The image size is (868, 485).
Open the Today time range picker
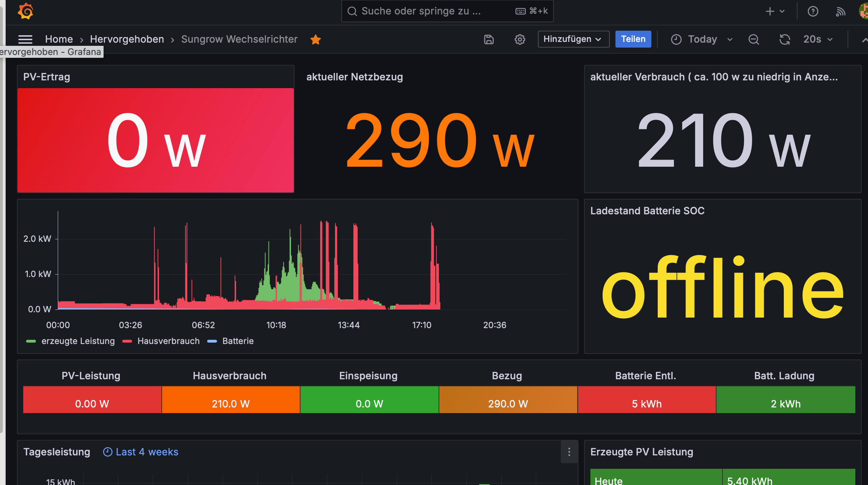click(x=701, y=39)
